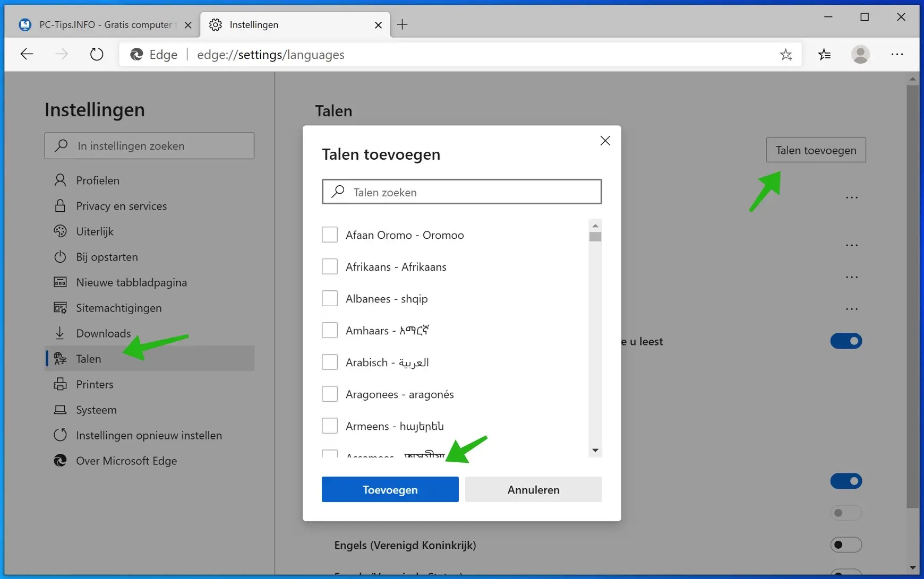Toggle the Engels (Verenigd Koninkrijk) switch
Viewport: 924px width, 579px height.
[846, 545]
